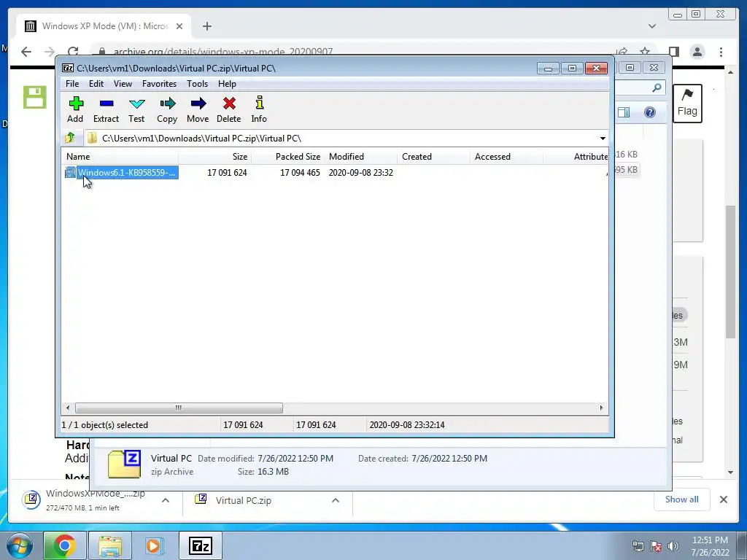Reload the archive.org page

click(73, 52)
